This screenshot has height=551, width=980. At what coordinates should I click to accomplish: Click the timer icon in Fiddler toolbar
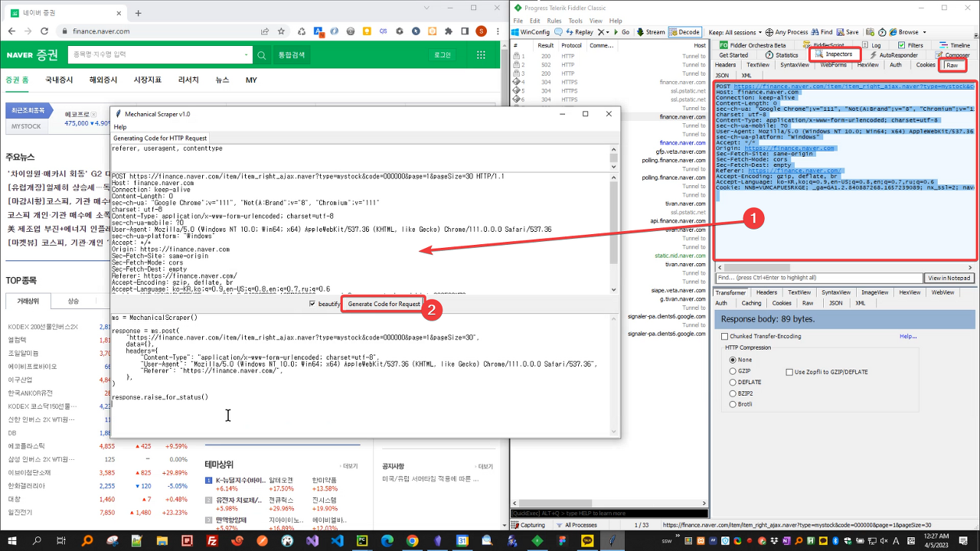(x=882, y=32)
